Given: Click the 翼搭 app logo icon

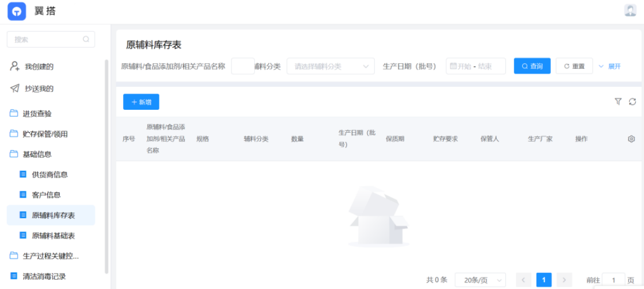Looking at the screenshot, I should pos(17,11).
